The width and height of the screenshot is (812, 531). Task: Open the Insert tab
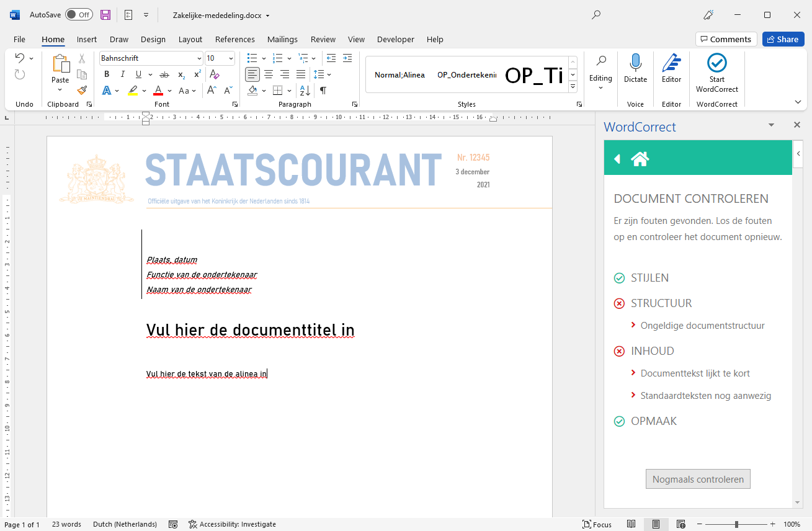(x=87, y=39)
